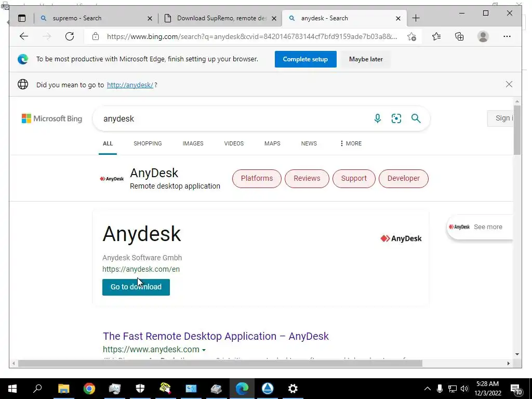Screen dimensions: 532x399
Task: View site information lock icon
Action: 96,36
